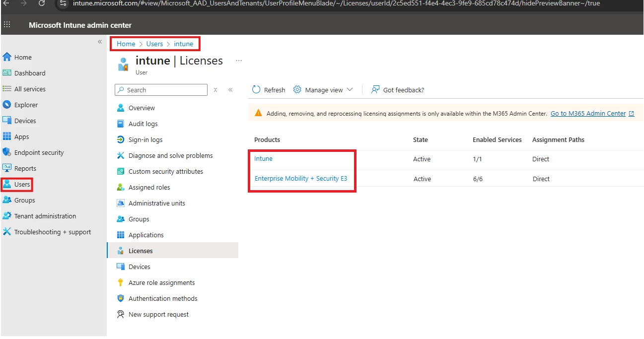This screenshot has width=644, height=339.
Task: Click the Tenant administration gear icon
Action: pos(7,216)
